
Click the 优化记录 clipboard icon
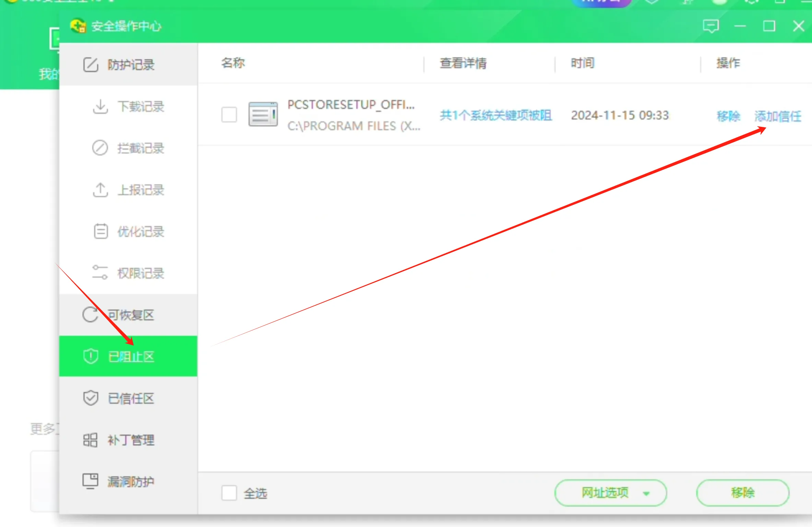coord(101,231)
